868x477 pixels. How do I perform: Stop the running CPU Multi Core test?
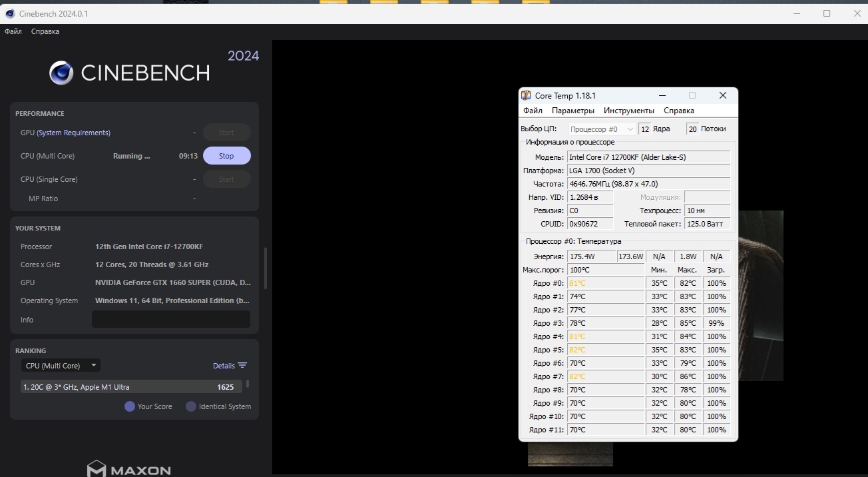227,156
